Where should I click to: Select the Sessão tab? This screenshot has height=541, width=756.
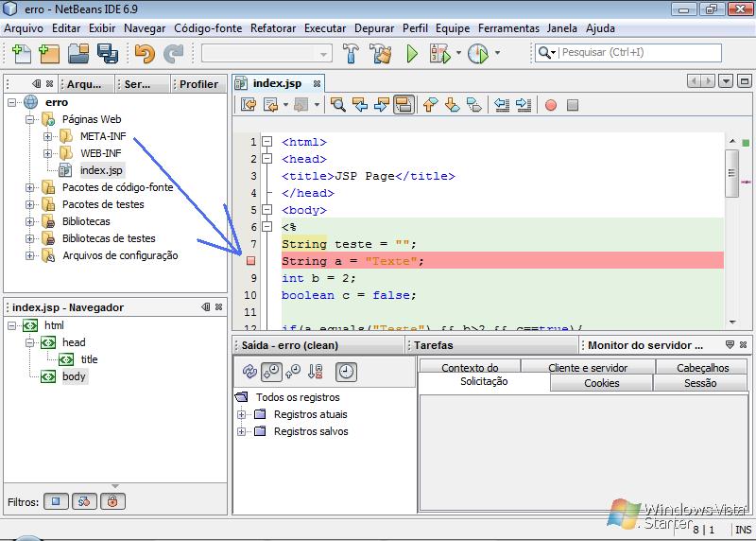(700, 383)
